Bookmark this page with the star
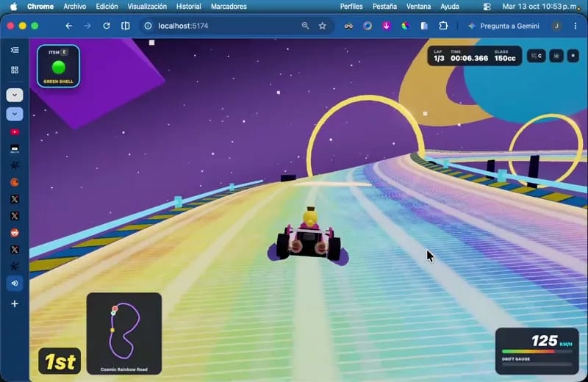Image resolution: width=588 pixels, height=382 pixels. click(323, 26)
